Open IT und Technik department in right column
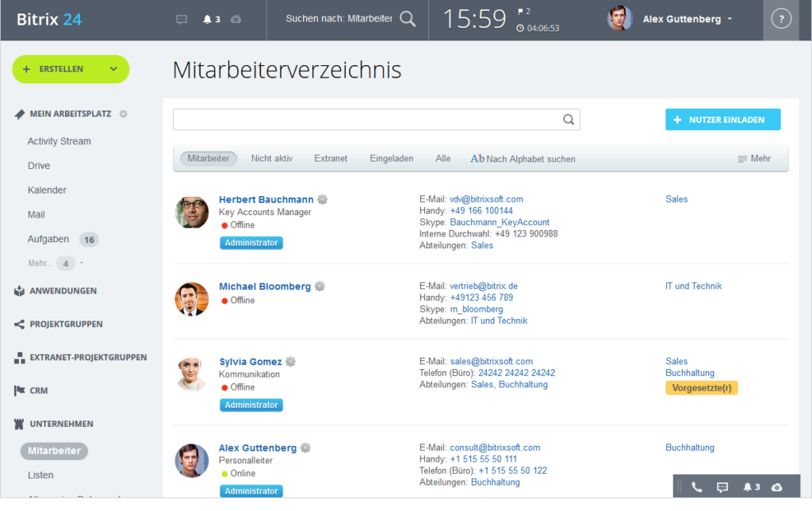This screenshot has height=511, width=812. [693, 286]
